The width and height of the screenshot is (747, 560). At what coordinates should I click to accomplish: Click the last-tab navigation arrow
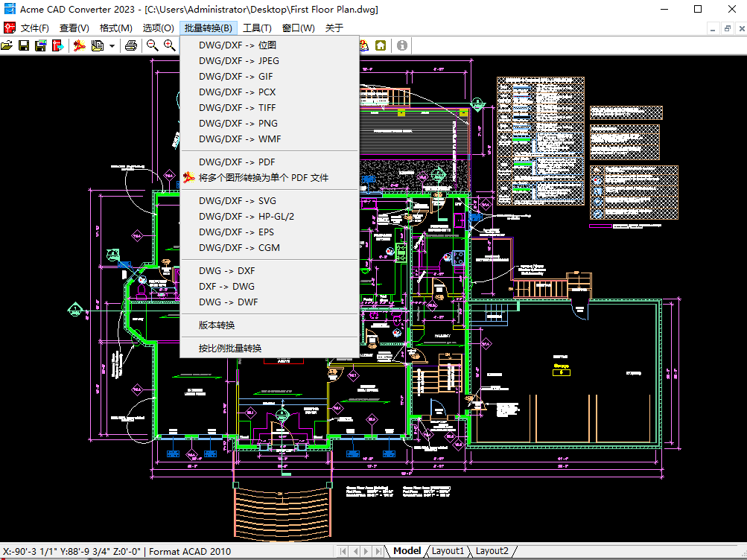click(x=378, y=551)
